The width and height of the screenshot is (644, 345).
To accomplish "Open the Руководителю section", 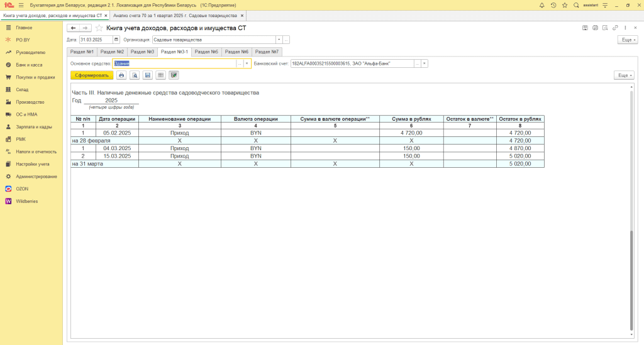I will pyautogui.click(x=31, y=53).
